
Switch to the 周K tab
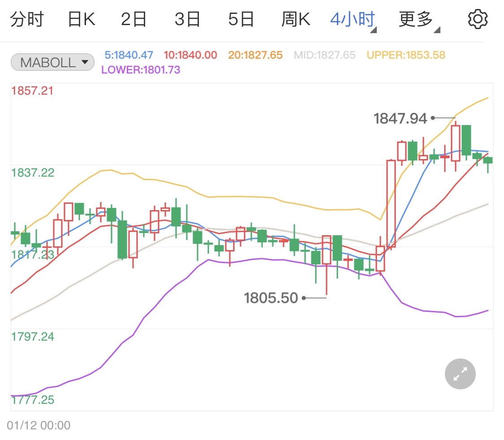coord(296,20)
